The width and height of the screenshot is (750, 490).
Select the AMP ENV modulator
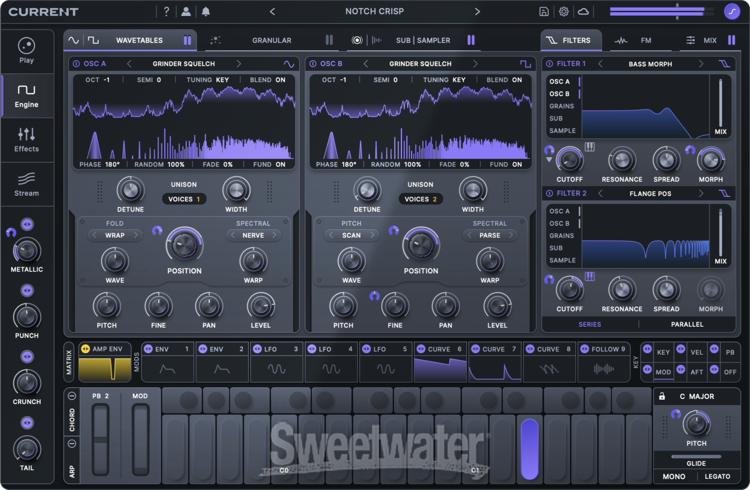coord(105,362)
